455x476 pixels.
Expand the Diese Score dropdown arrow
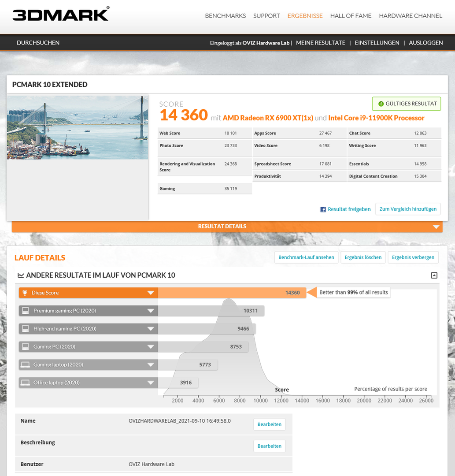click(x=151, y=293)
